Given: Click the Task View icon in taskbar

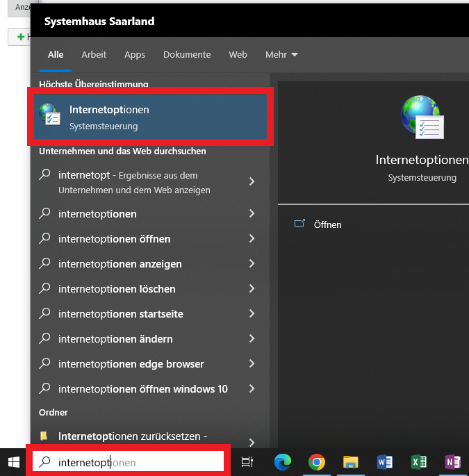Looking at the screenshot, I should (247, 462).
